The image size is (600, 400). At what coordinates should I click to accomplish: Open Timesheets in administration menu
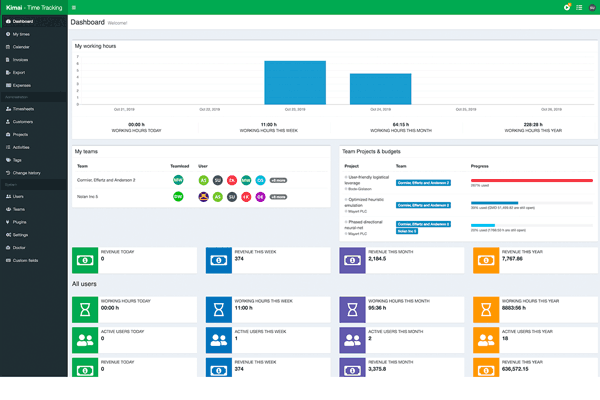tap(25, 108)
